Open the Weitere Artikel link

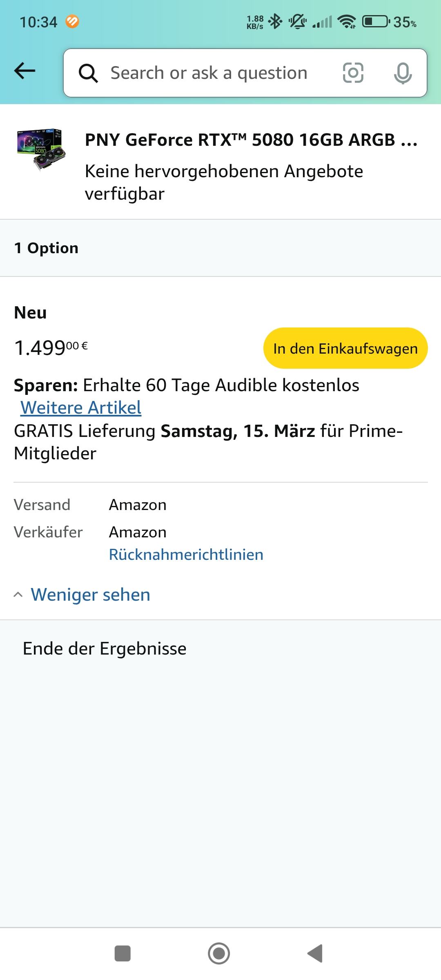[81, 408]
